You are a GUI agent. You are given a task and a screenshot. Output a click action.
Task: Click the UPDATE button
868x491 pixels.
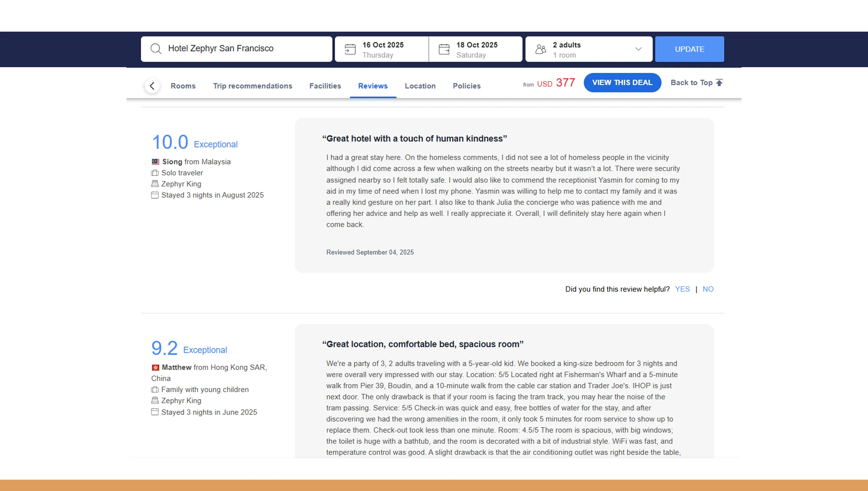pos(690,49)
